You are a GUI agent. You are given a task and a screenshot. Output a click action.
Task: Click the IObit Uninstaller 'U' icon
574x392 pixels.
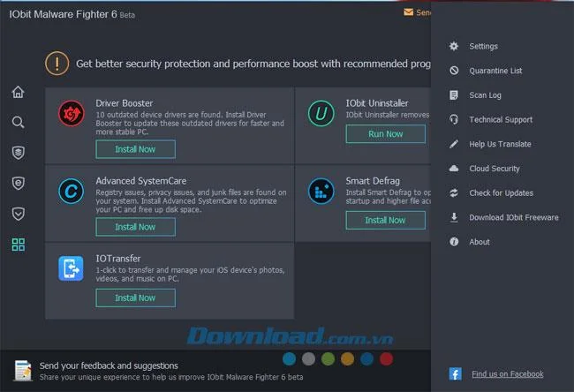click(x=321, y=114)
